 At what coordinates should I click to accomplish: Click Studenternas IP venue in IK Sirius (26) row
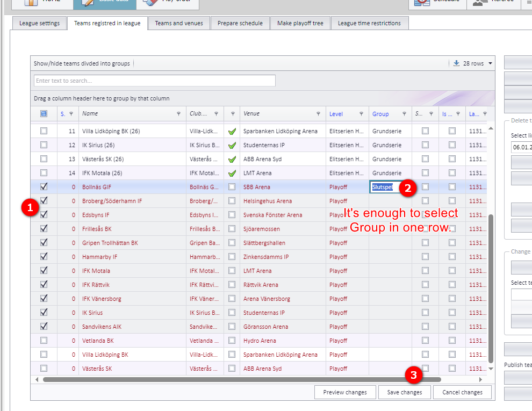tap(283, 145)
